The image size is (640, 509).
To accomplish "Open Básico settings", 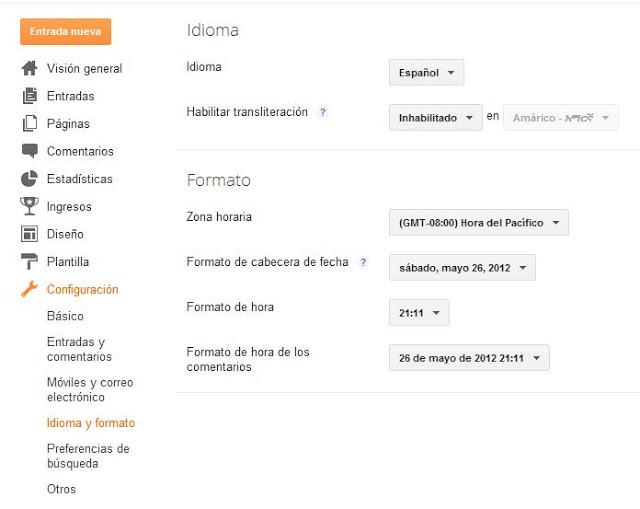I will (x=65, y=316).
